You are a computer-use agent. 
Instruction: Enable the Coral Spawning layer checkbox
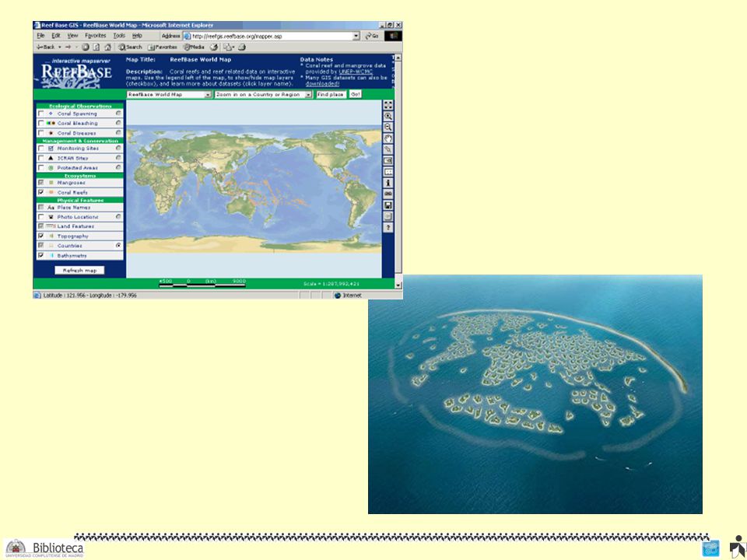(x=41, y=114)
